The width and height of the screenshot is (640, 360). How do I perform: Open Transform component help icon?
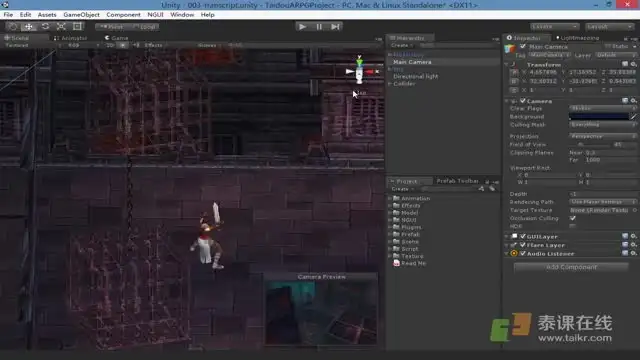click(624, 64)
